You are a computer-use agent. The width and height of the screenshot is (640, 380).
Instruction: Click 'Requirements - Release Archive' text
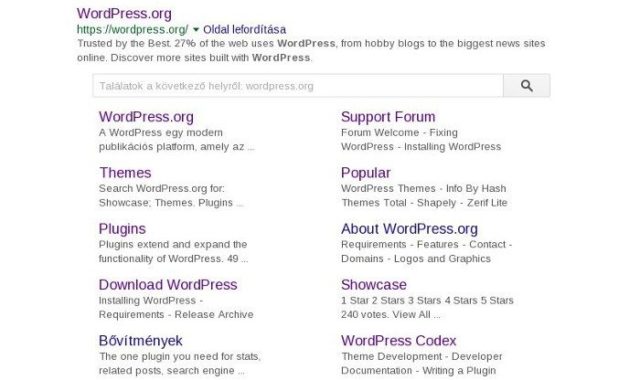point(176,315)
